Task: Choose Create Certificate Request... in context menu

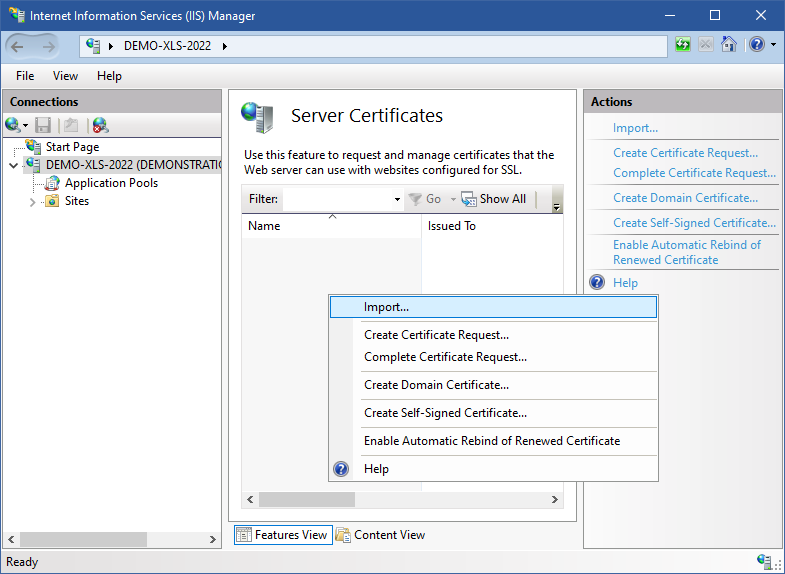Action: point(493,335)
